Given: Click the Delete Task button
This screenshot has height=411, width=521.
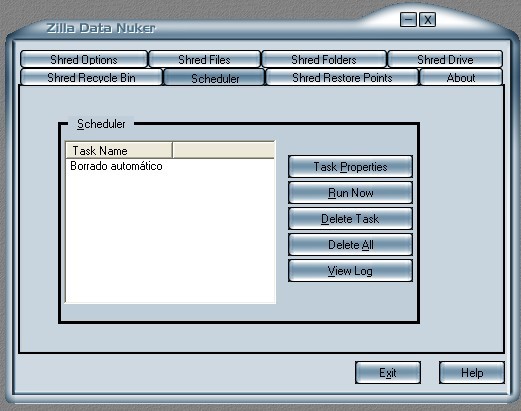Looking at the screenshot, I should [x=350, y=218].
